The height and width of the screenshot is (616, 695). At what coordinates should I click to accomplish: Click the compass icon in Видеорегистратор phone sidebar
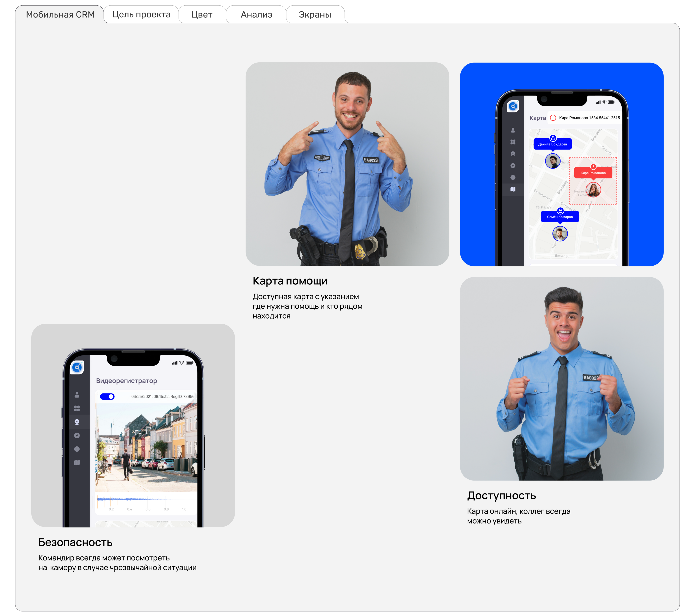[77, 436]
